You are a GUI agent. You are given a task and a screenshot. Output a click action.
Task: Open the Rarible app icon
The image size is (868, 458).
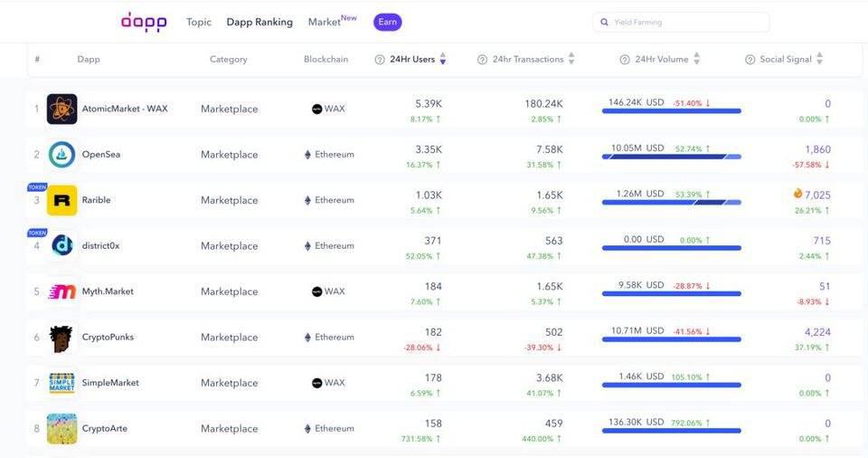pos(62,200)
